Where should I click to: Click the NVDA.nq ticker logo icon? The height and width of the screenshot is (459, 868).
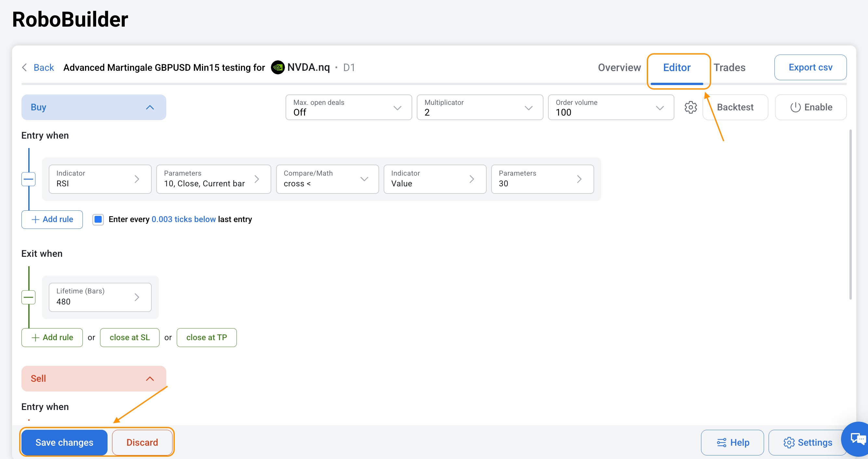(278, 67)
